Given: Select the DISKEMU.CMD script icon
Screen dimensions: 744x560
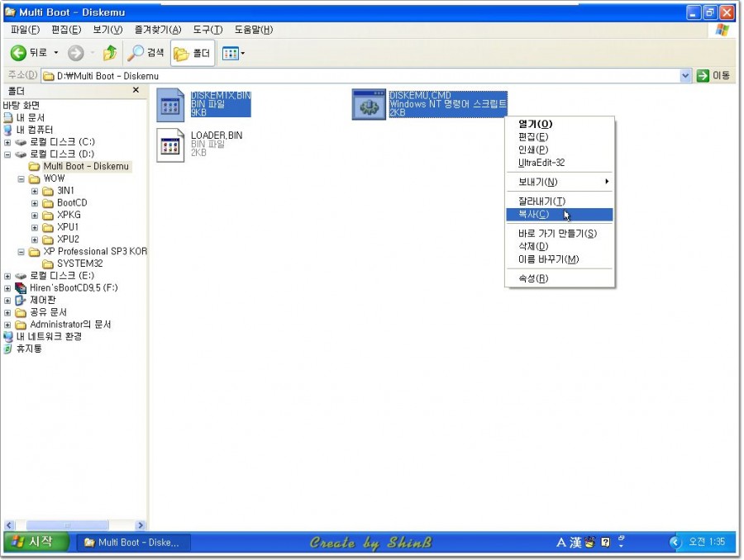Looking at the screenshot, I should pos(369,105).
